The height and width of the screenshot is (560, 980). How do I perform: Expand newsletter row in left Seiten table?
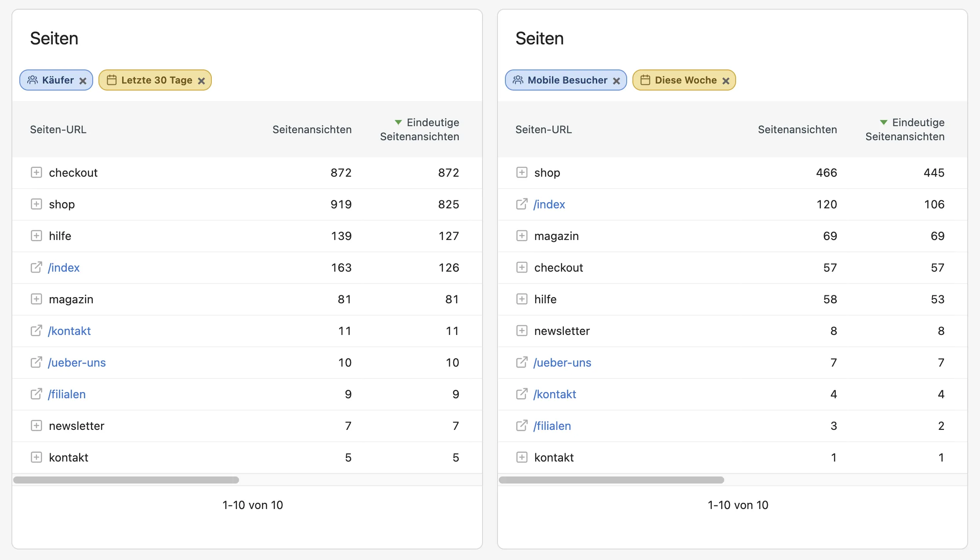coord(36,425)
